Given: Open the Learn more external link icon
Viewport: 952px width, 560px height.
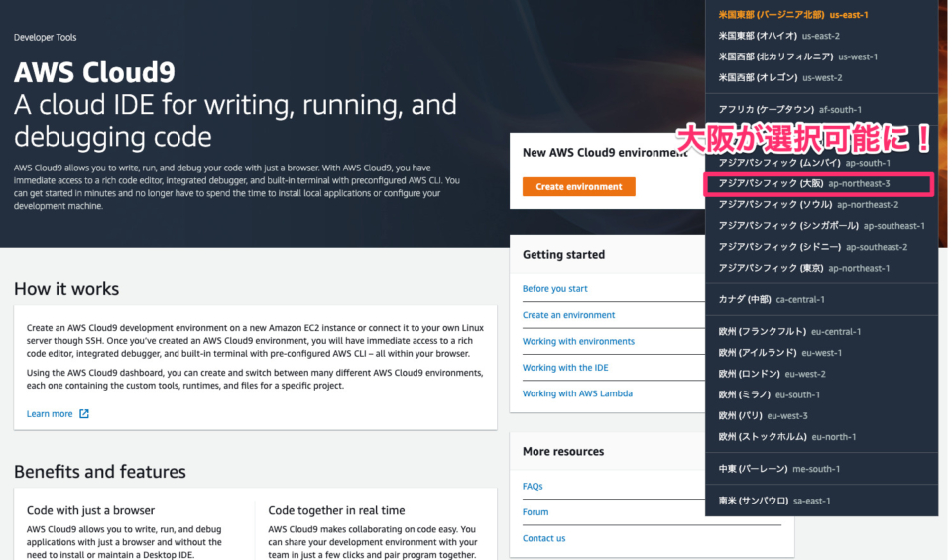Looking at the screenshot, I should pyautogui.click(x=84, y=413).
